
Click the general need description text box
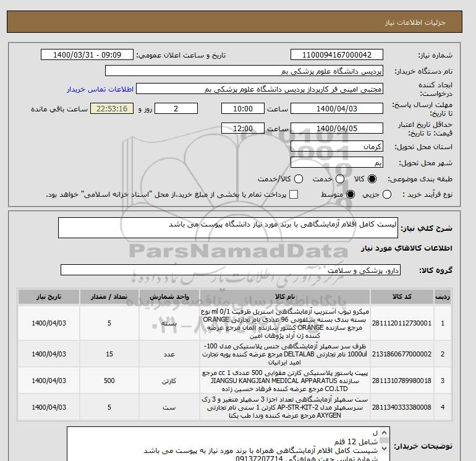pos(228,228)
